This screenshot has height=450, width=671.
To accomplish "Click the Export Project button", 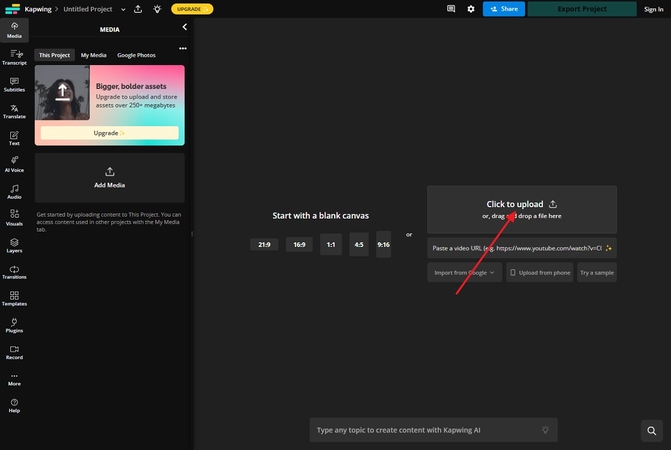I will [x=582, y=9].
